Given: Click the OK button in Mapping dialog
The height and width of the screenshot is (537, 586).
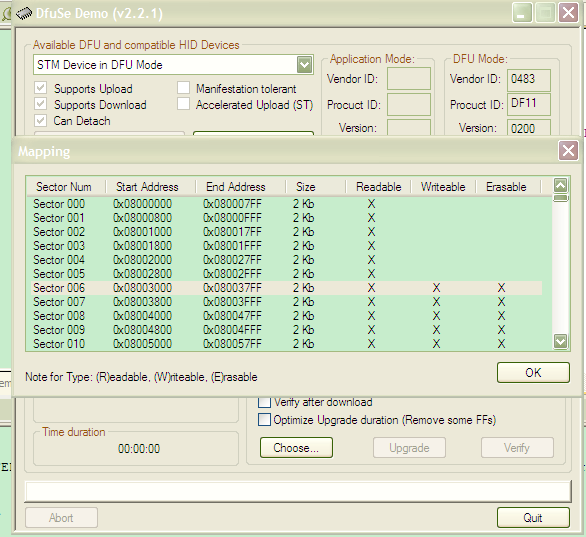Looking at the screenshot, I should [533, 372].
